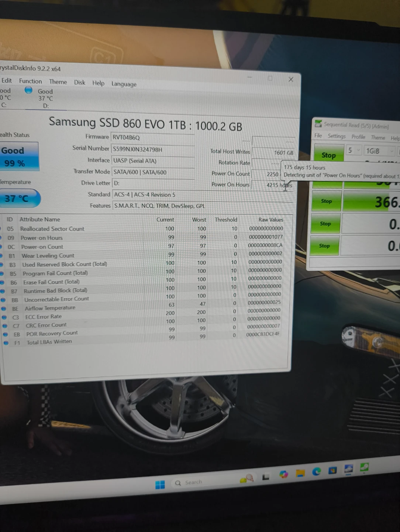This screenshot has width=400, height=532.
Task: Open CrystalDiskMark Profile menu
Action: point(358,137)
